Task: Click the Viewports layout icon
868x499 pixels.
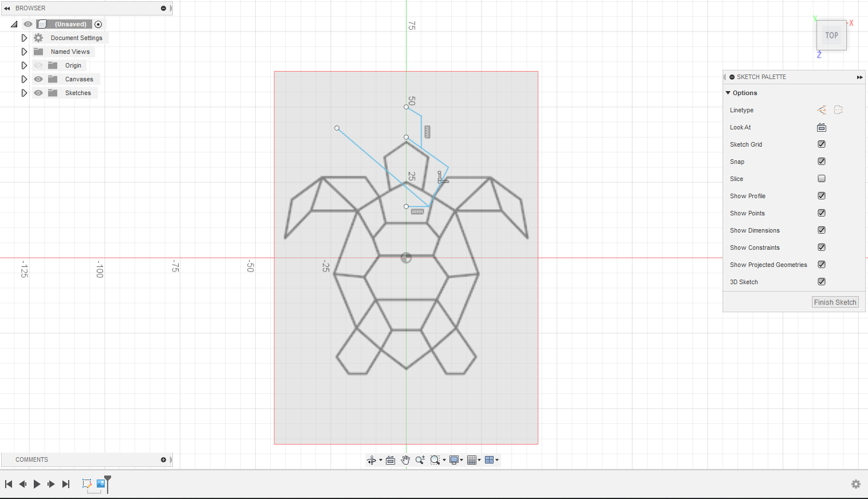Action: click(490, 459)
